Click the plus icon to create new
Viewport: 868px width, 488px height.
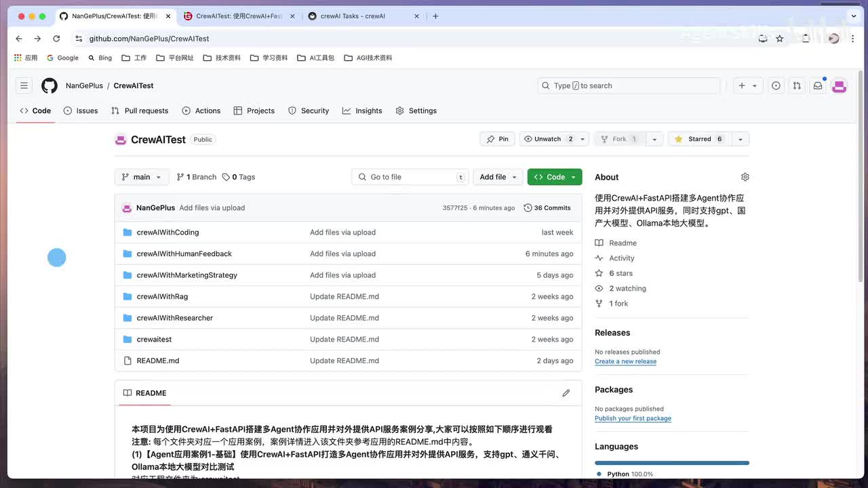tap(742, 85)
